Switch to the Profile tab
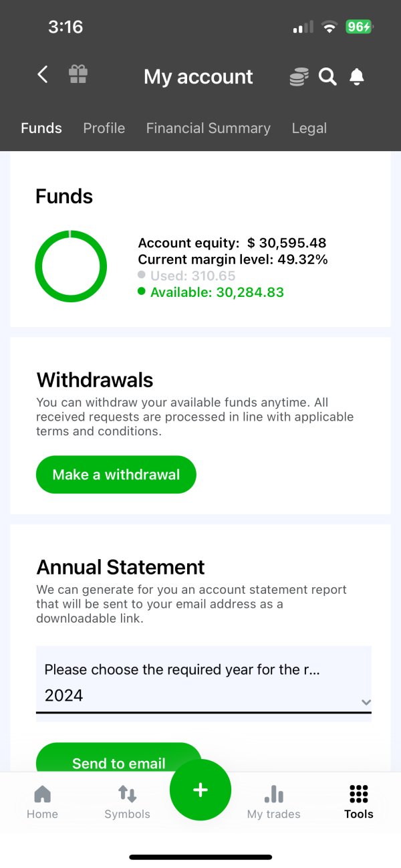The height and width of the screenshot is (868, 401). tap(104, 128)
